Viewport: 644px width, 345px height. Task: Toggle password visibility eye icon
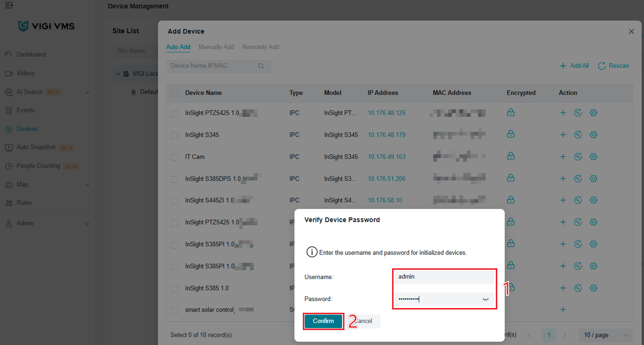(485, 299)
